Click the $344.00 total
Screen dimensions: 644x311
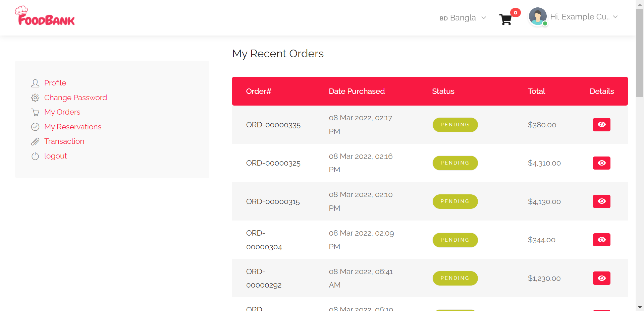point(542,240)
